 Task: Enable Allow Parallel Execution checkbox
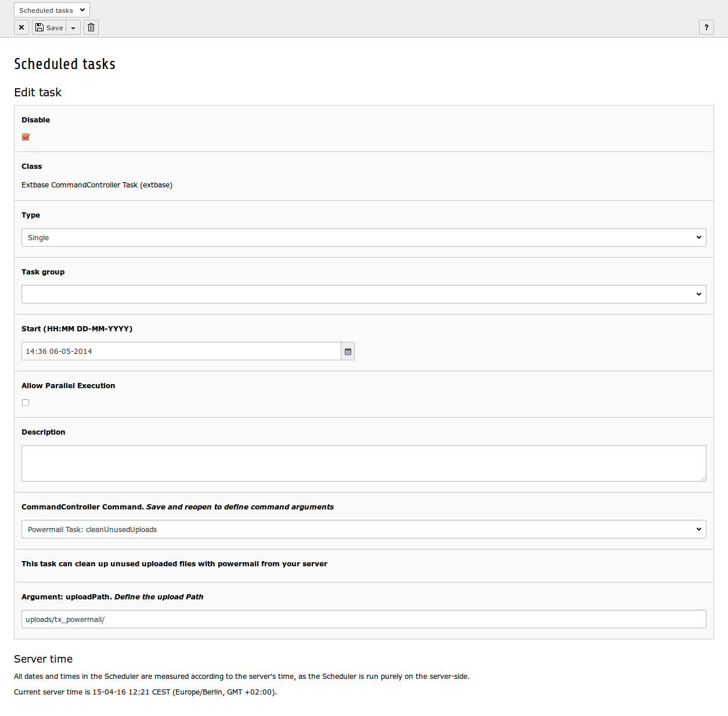tap(26, 403)
